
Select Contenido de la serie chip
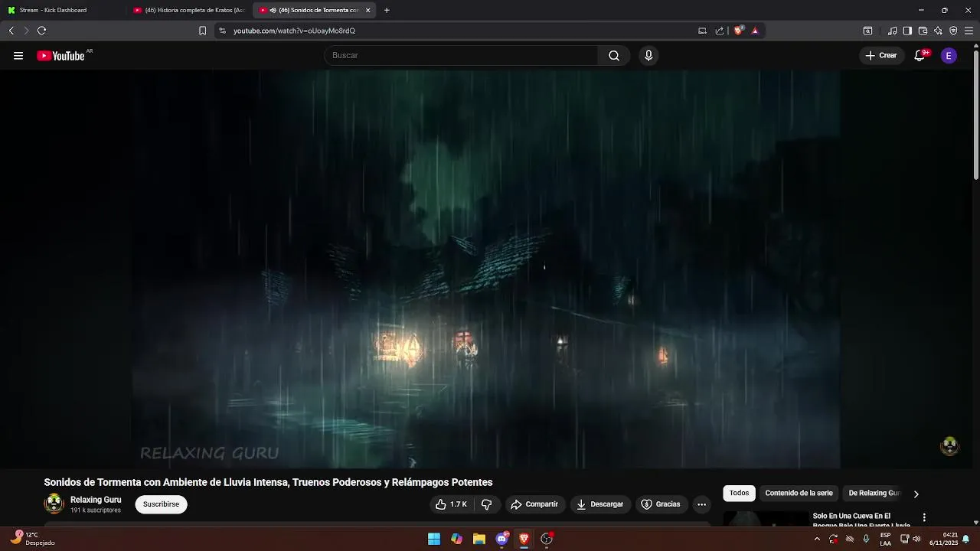point(799,494)
